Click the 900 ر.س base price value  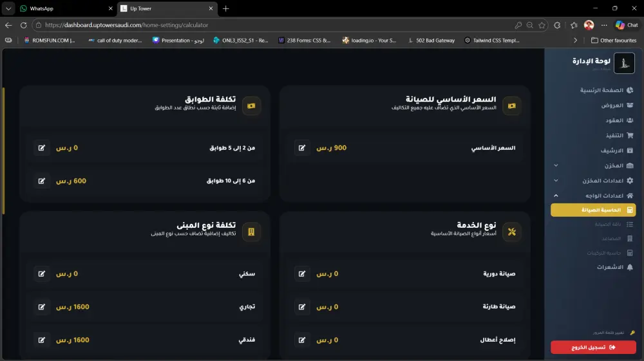tap(332, 148)
